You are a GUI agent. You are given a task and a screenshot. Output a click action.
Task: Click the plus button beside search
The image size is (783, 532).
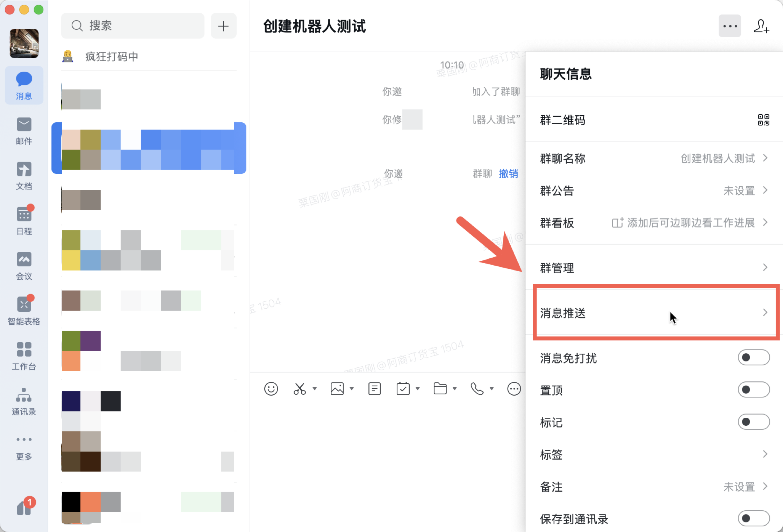[x=223, y=26]
